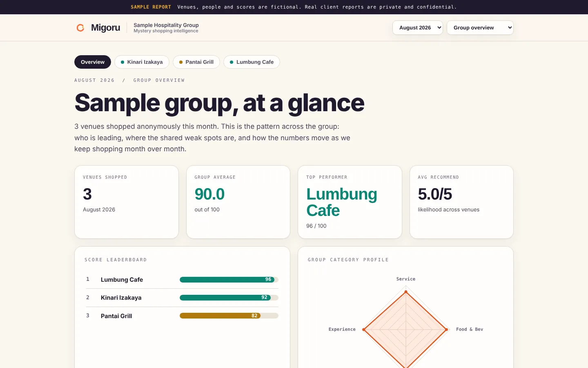This screenshot has width=588, height=368.
Task: Click the Group Average value 90.0
Action: click(209, 194)
